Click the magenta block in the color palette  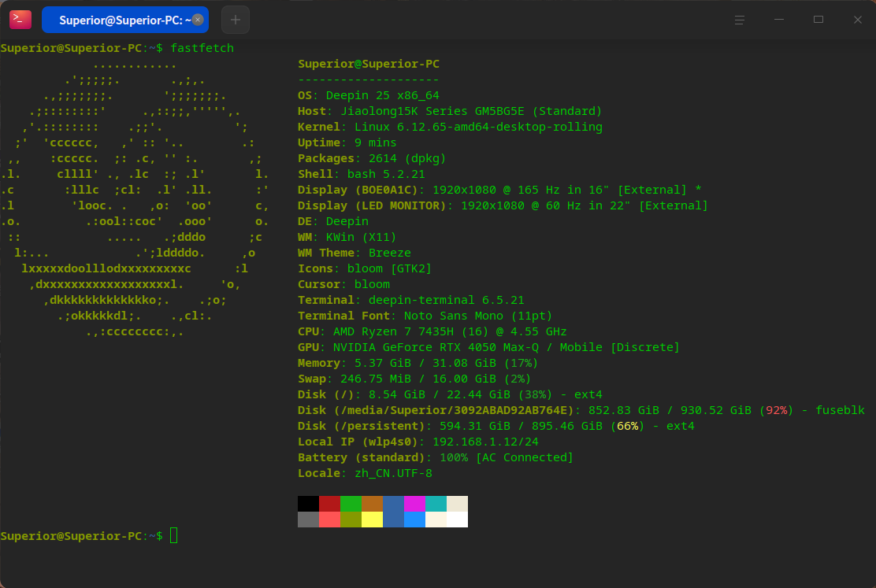click(x=414, y=504)
